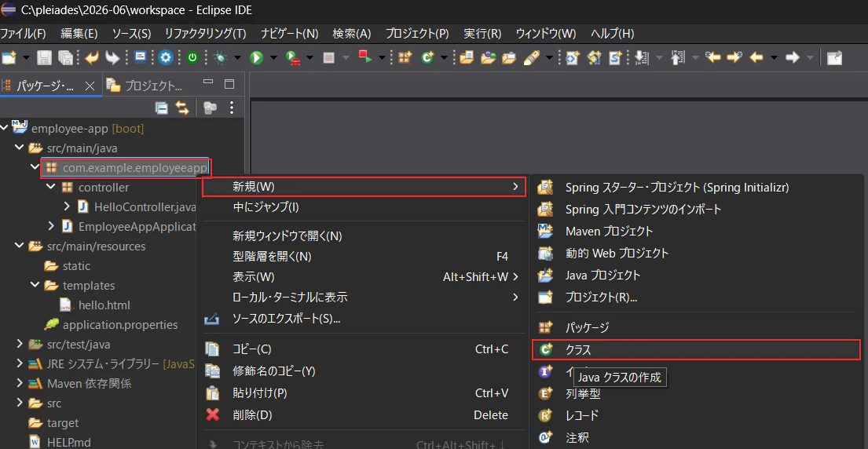Choose Spring スターター・プロジェクト from the submenu
Screen dimensions: 868x449
[697, 188]
